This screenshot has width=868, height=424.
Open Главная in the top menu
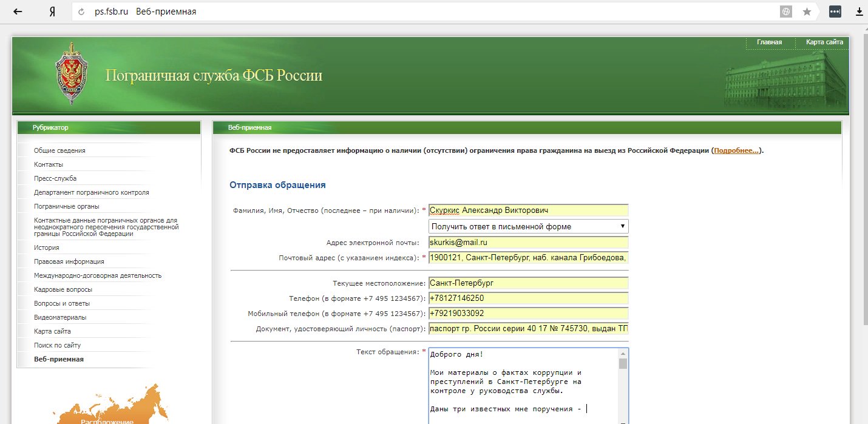769,42
